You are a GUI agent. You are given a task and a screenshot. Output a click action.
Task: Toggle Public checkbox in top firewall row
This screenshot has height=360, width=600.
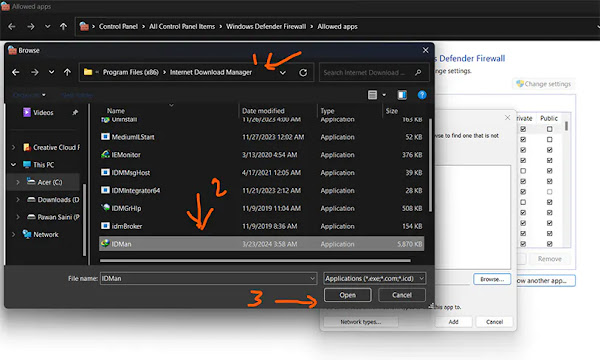point(549,129)
